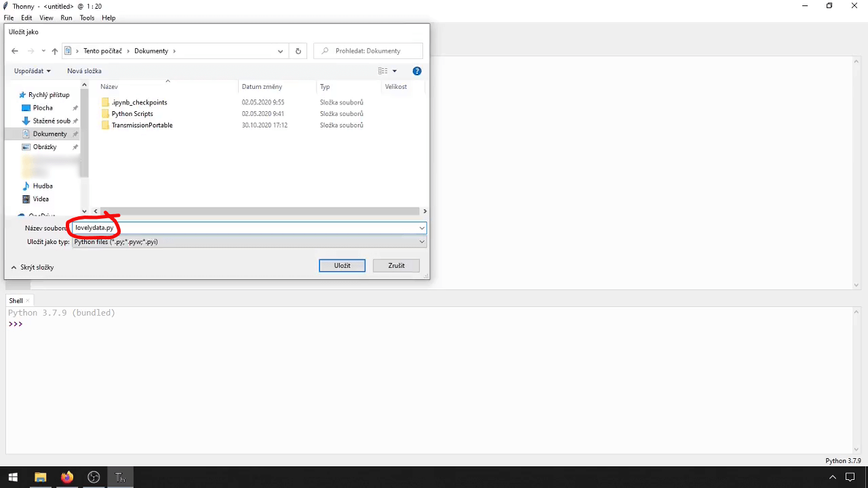Image resolution: width=868 pixels, height=488 pixels.
Task: Click the Nová složka button
Action: (x=84, y=70)
